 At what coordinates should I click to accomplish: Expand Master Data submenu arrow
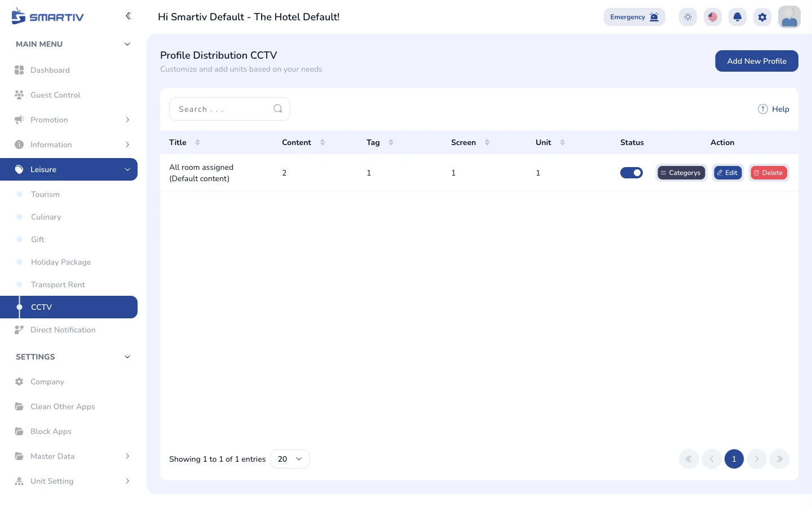click(x=127, y=456)
